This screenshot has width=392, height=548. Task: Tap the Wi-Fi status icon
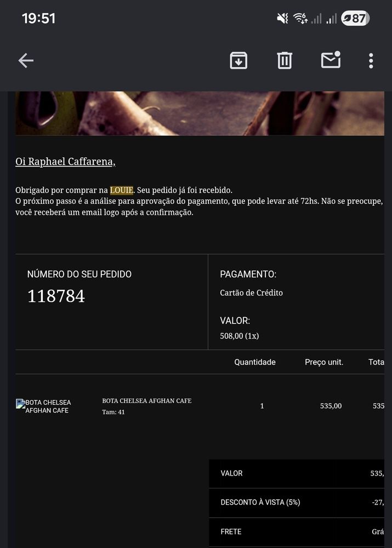(x=300, y=18)
